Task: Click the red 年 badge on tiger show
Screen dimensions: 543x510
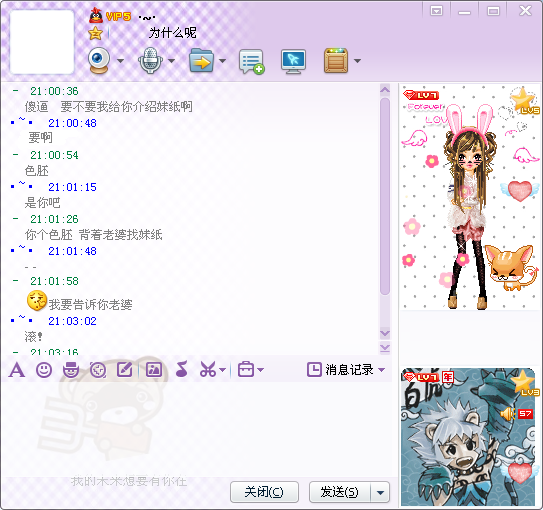Action: [x=448, y=377]
